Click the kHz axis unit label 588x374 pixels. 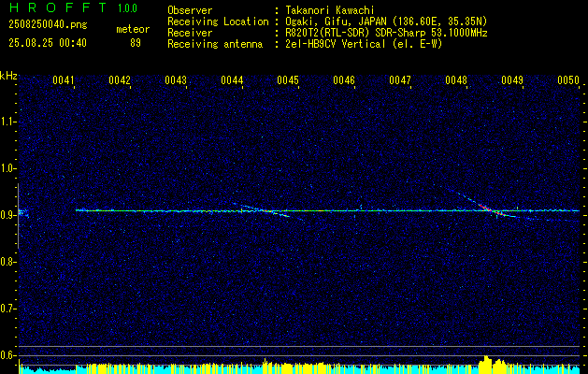pyautogui.click(x=8, y=76)
